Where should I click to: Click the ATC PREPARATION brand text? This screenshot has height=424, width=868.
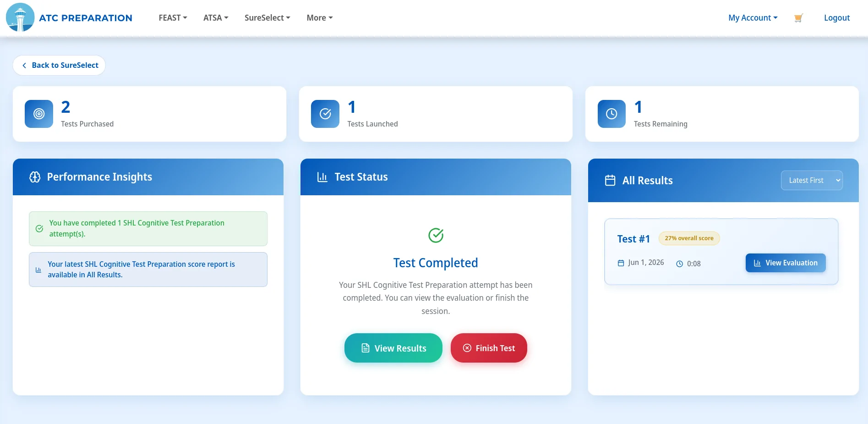pyautogui.click(x=86, y=18)
